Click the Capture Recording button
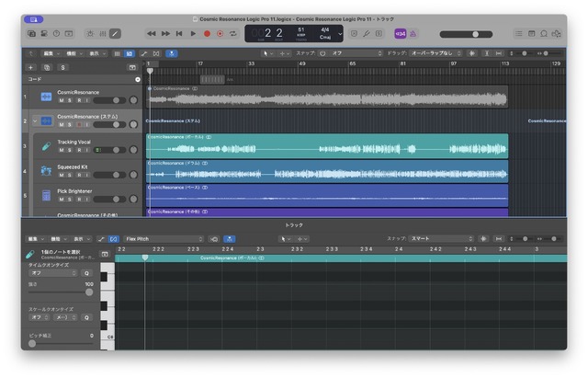588x378 pixels. coord(220,34)
